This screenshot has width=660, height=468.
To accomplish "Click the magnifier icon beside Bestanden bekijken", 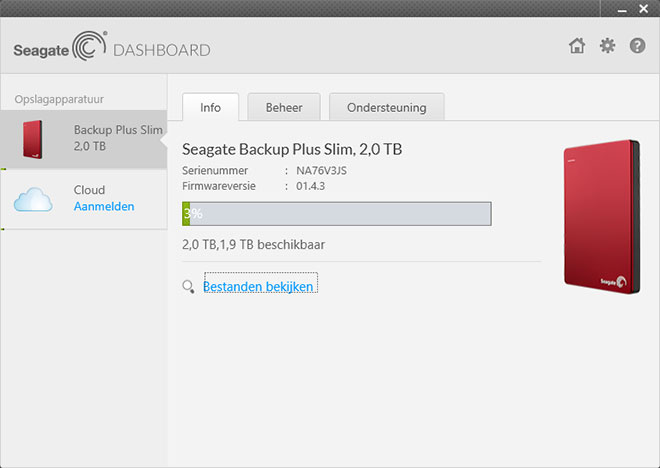I will [x=188, y=287].
